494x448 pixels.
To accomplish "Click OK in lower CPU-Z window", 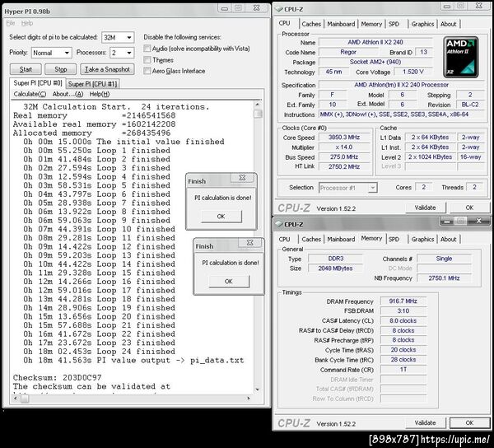I will pos(469,422).
